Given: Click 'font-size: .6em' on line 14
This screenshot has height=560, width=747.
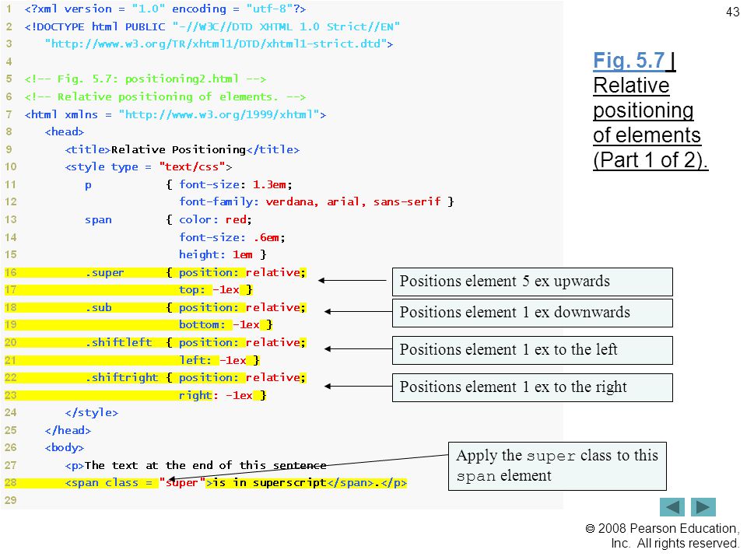Looking at the screenshot, I should point(229,237).
